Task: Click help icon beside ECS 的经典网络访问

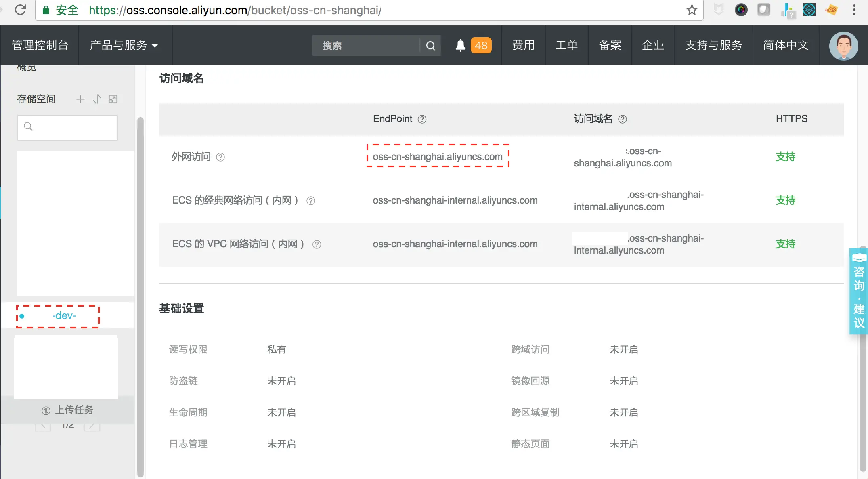Action: [311, 201]
